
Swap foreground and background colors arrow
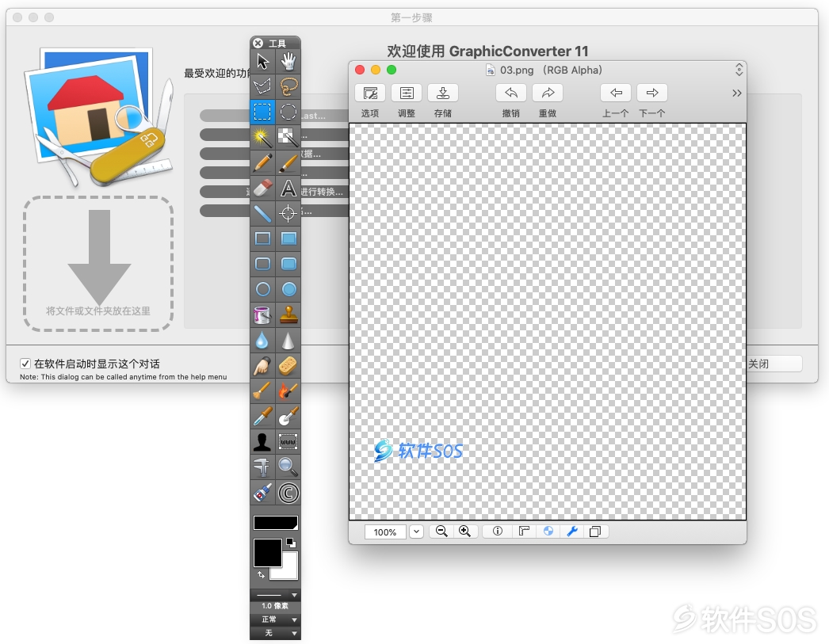[261, 575]
